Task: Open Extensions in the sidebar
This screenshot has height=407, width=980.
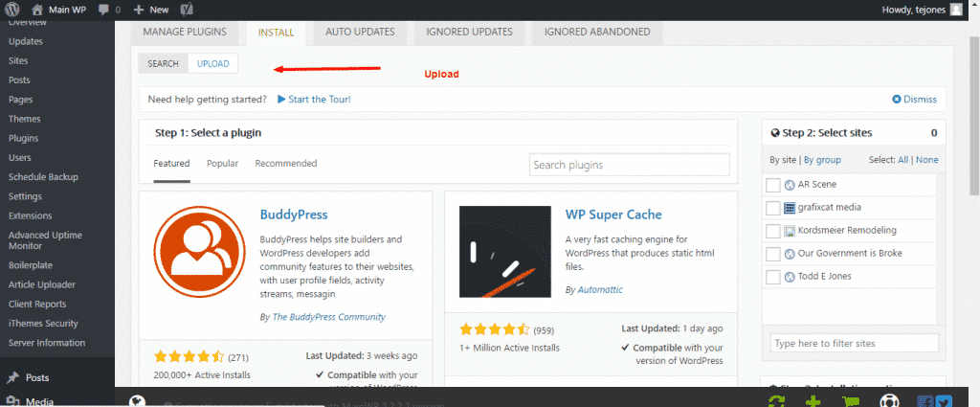Action: pyautogui.click(x=30, y=215)
